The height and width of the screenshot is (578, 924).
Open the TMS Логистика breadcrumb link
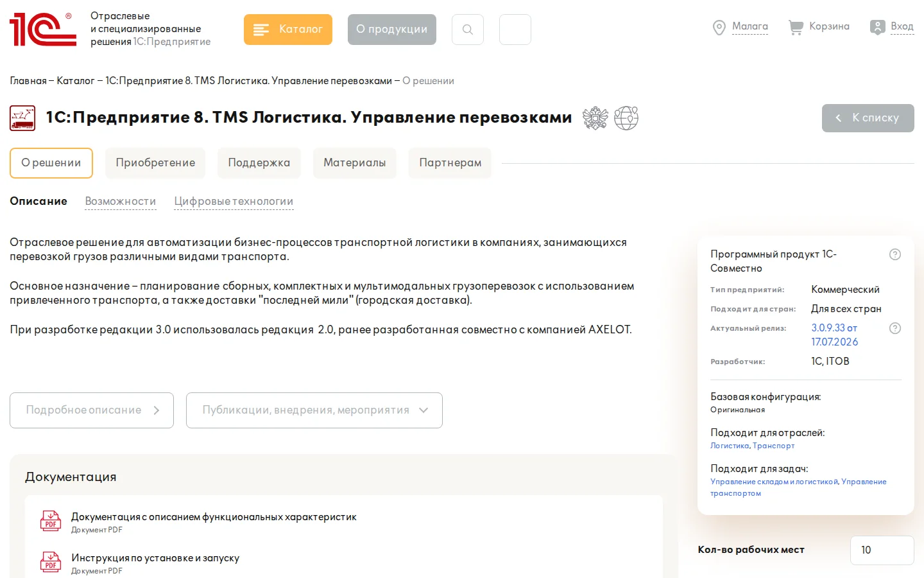[x=248, y=81]
